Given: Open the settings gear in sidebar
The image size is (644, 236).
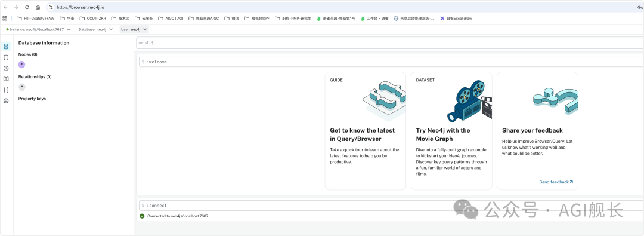Looking at the screenshot, I should coord(6,101).
